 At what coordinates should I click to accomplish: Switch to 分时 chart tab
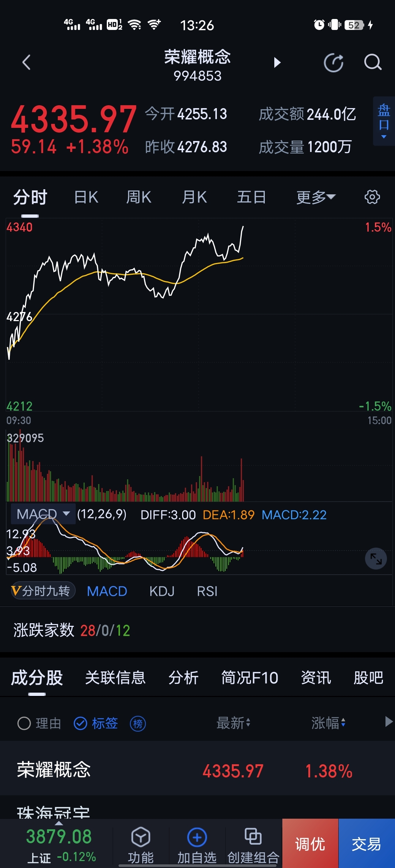30,197
